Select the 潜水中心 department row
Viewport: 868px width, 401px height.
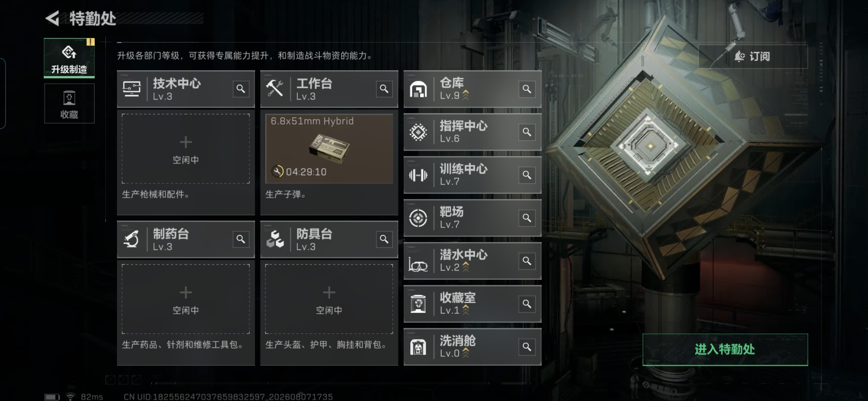click(x=472, y=261)
